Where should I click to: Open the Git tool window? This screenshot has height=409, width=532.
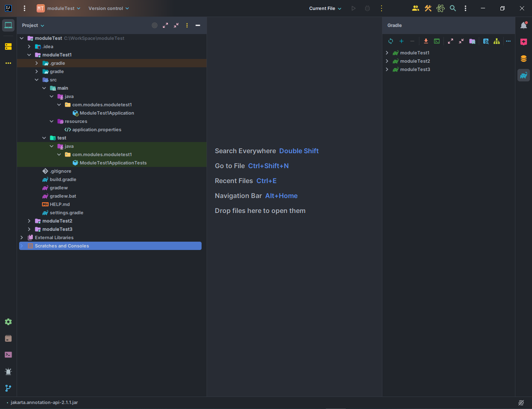[x=8, y=388]
